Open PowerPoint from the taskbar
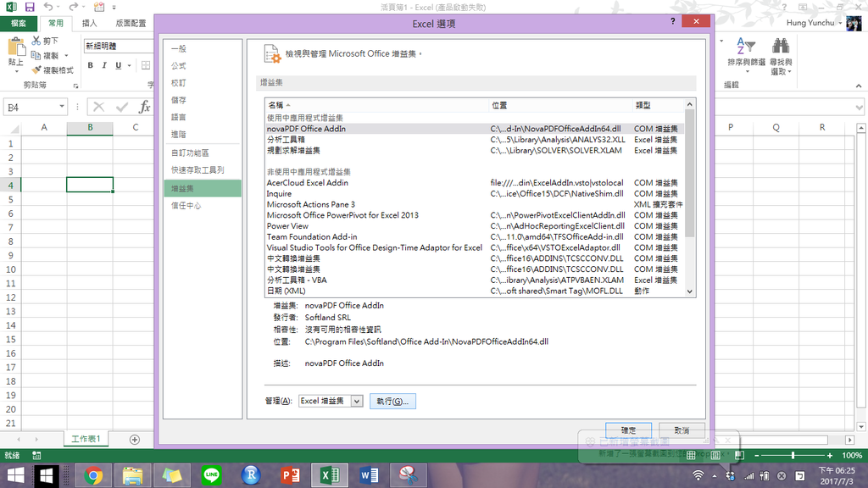 pyautogui.click(x=290, y=475)
